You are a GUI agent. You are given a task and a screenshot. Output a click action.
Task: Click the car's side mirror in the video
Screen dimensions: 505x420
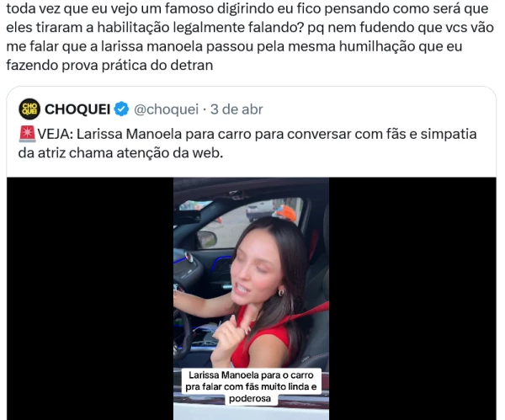coord(207,240)
